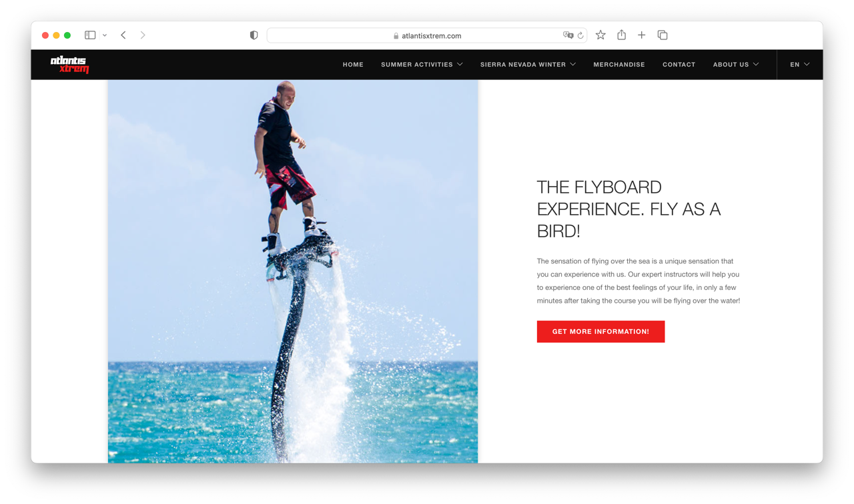Image resolution: width=854 pixels, height=504 pixels.
Task: Open the CONTACT page
Action: click(679, 65)
